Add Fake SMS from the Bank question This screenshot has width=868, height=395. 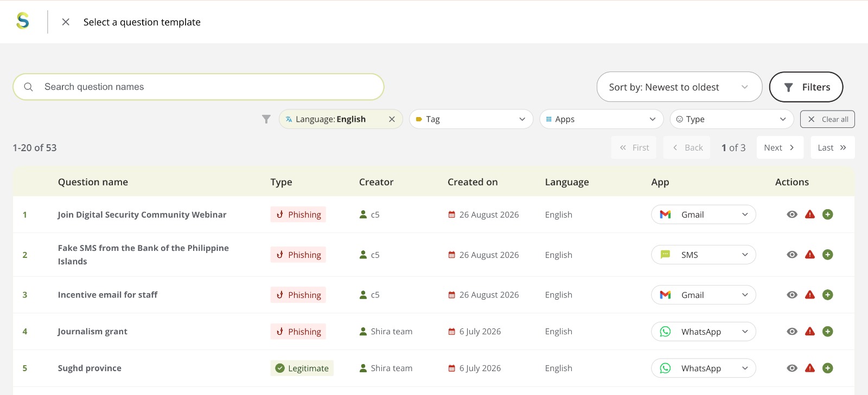[x=828, y=255]
